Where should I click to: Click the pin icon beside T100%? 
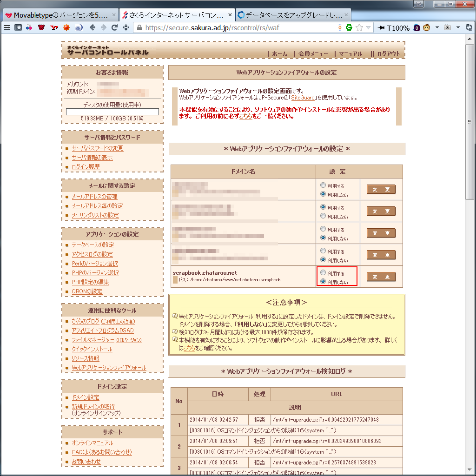[381, 28]
